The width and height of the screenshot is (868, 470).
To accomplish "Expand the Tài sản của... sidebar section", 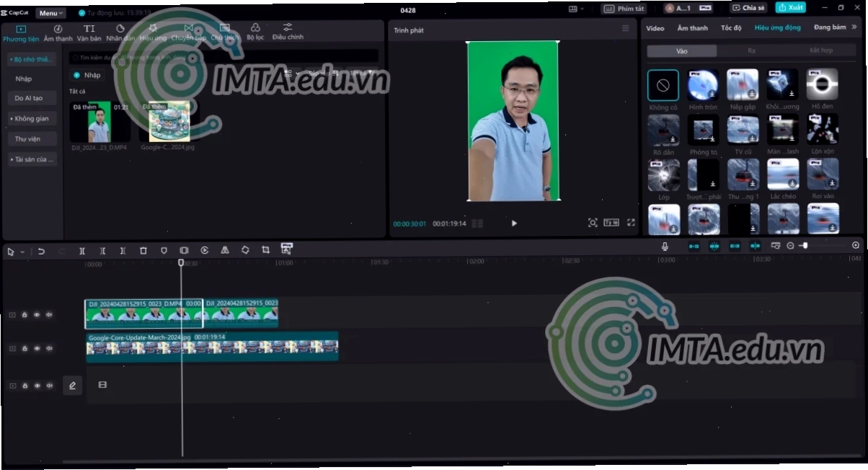I will pos(32,159).
